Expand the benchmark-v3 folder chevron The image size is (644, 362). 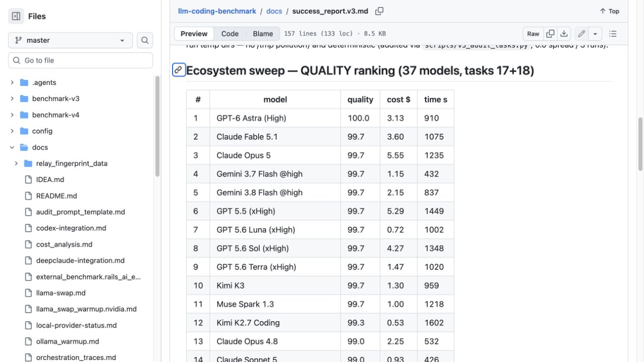tap(12, 99)
